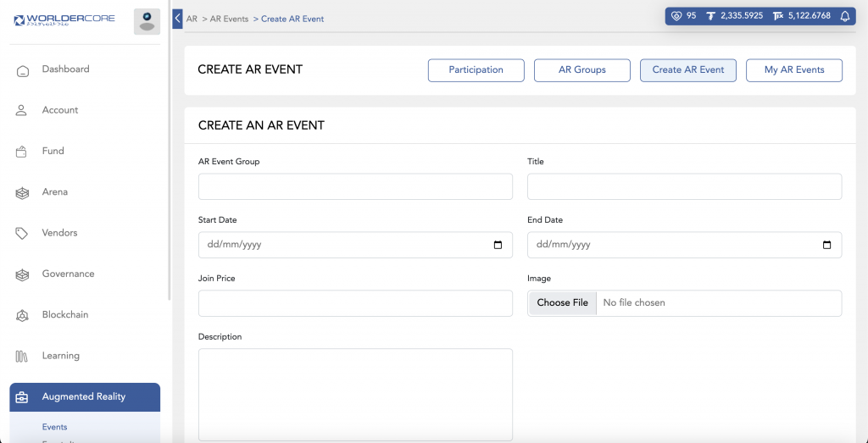Select the Augmented Reality menu item

[x=85, y=397]
